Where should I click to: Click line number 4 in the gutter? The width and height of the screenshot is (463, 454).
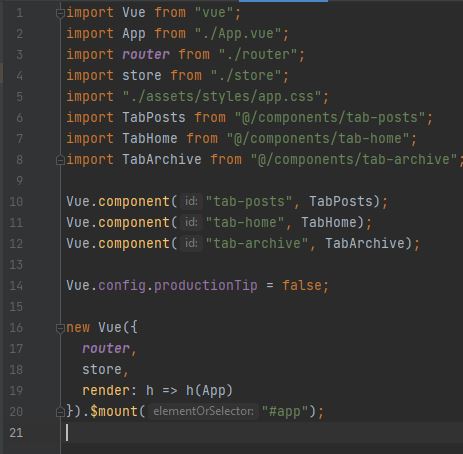point(20,76)
